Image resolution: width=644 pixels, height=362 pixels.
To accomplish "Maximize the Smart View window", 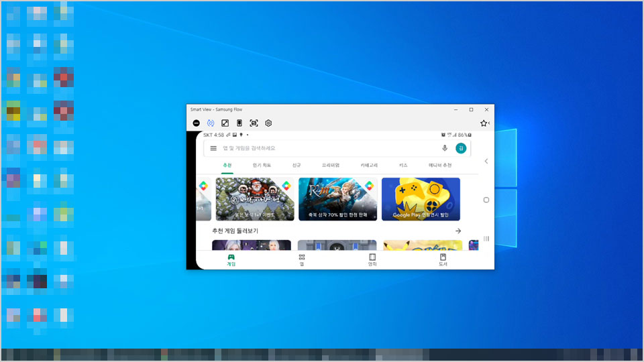I will pos(471,109).
